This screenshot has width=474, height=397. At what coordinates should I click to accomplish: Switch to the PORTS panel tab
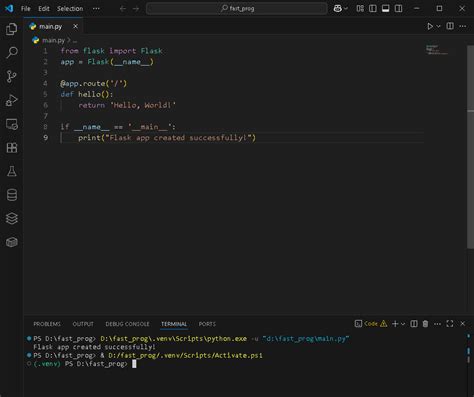point(207,324)
